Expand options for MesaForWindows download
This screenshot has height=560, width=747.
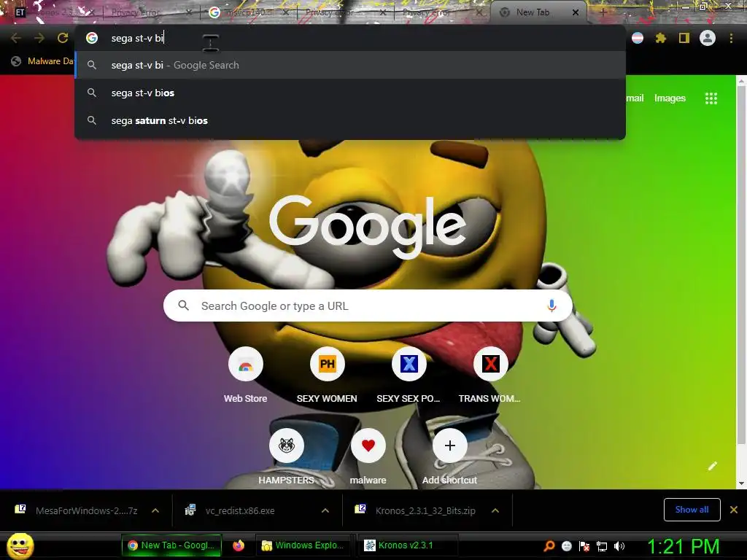coord(155,510)
